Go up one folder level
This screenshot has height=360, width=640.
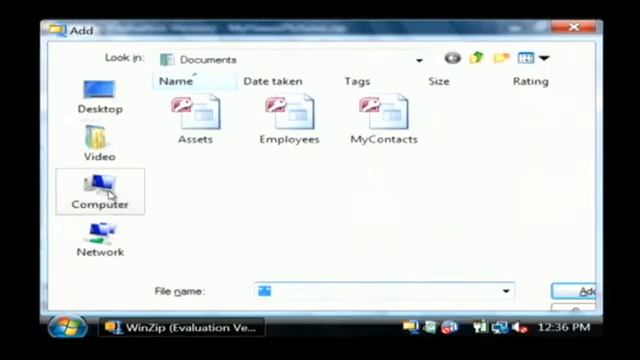point(476,58)
